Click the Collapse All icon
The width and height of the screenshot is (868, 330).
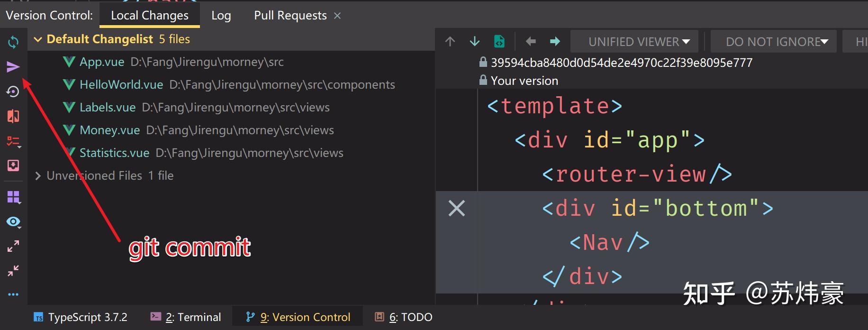[13, 271]
